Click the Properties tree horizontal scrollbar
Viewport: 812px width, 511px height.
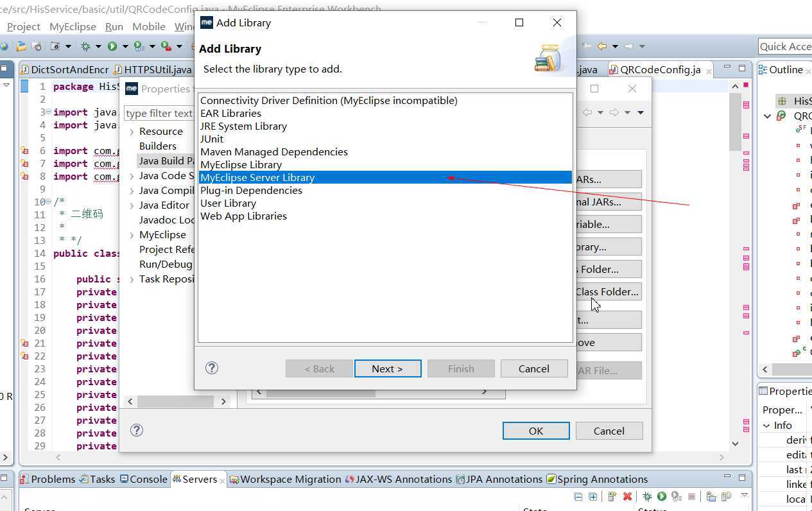(177, 401)
